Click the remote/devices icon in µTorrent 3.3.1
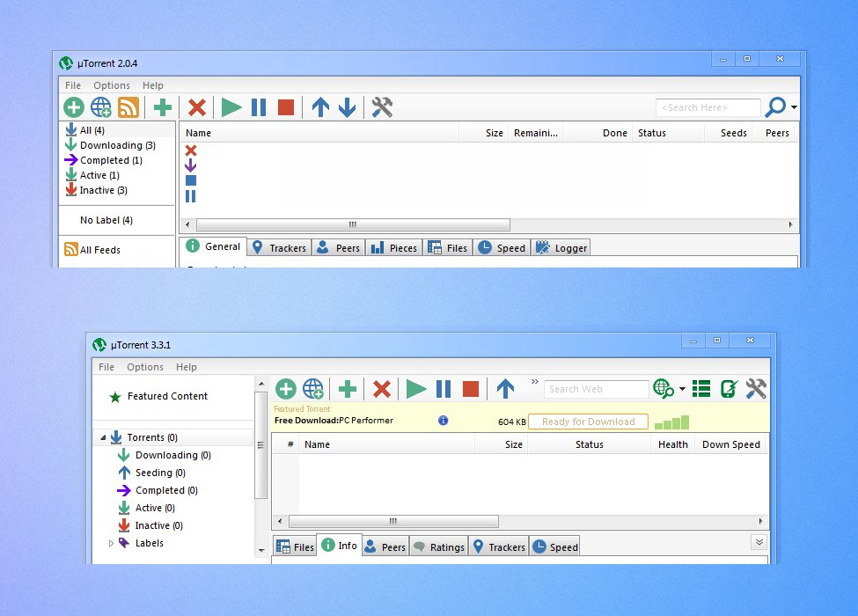This screenshot has width=858, height=616. [x=729, y=389]
